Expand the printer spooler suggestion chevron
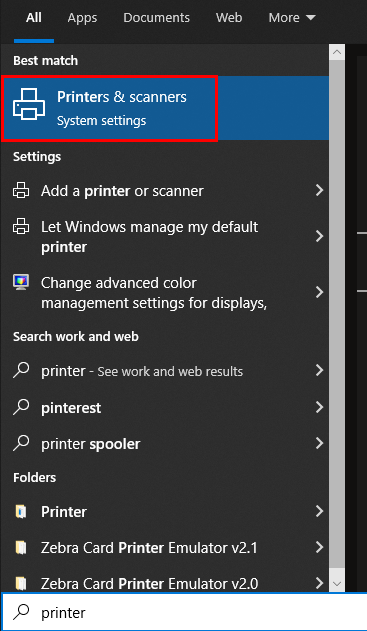Viewport: 367px width, 631px height. point(319,443)
